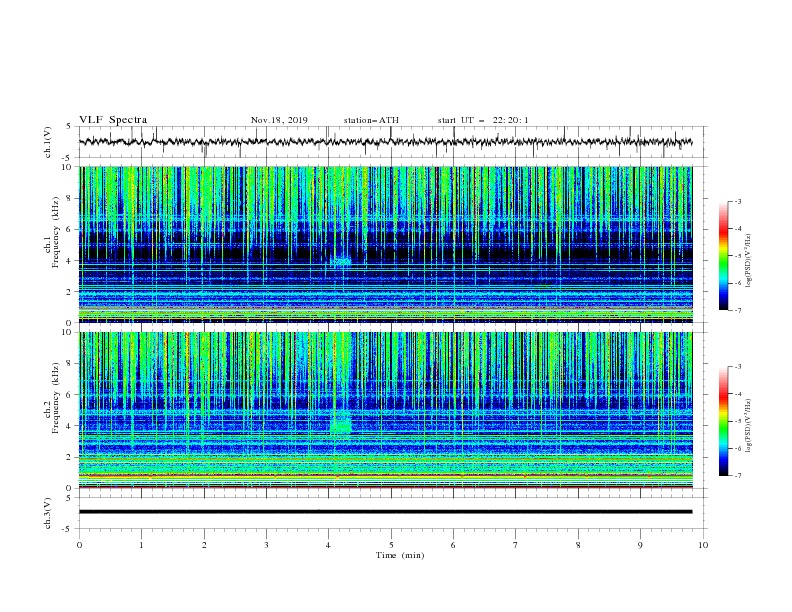Click time axis tick label "1"
Image resolution: width=792 pixels, height=612 pixels.
click(141, 545)
